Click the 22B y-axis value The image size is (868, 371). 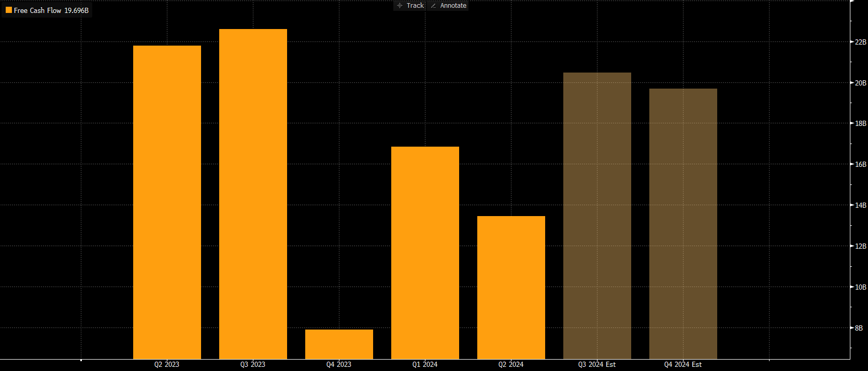[x=861, y=42]
